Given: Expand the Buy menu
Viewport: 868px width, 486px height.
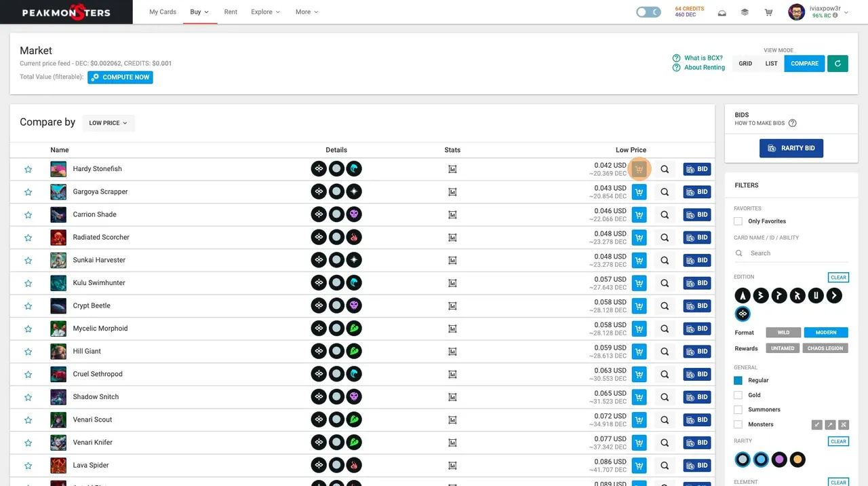Looking at the screenshot, I should [x=199, y=12].
